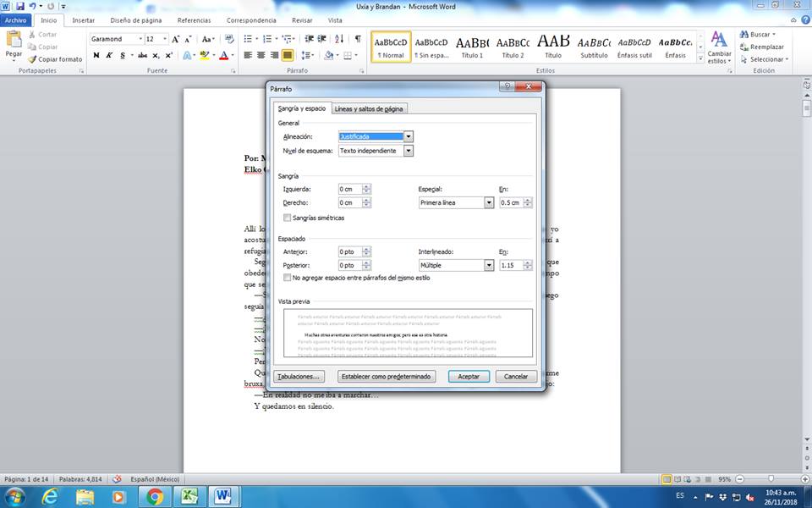Show paragraph marks with the pilcrow icon
Viewport: 812px width, 508px height.
point(358,39)
